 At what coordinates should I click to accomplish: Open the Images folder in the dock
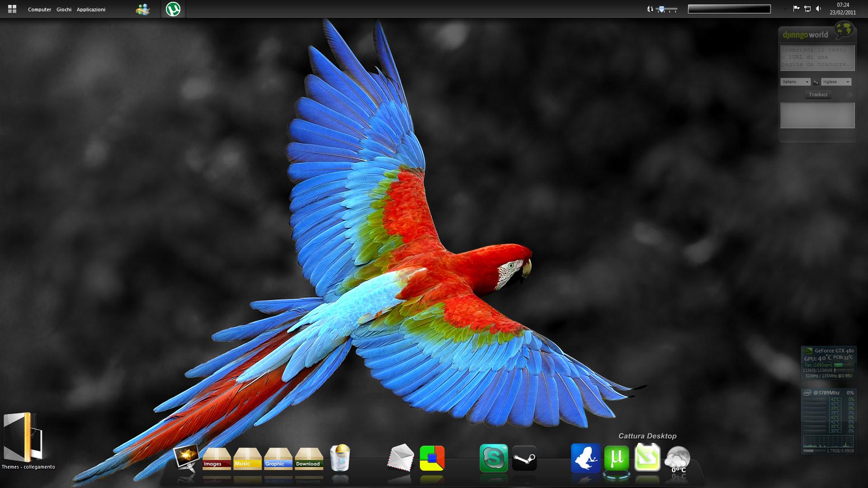point(217,459)
